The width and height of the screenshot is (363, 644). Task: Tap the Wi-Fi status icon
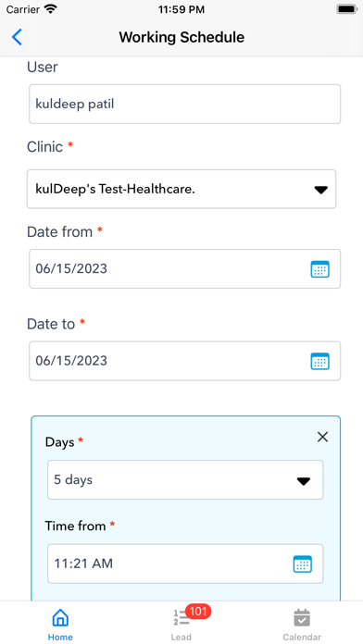point(51,9)
